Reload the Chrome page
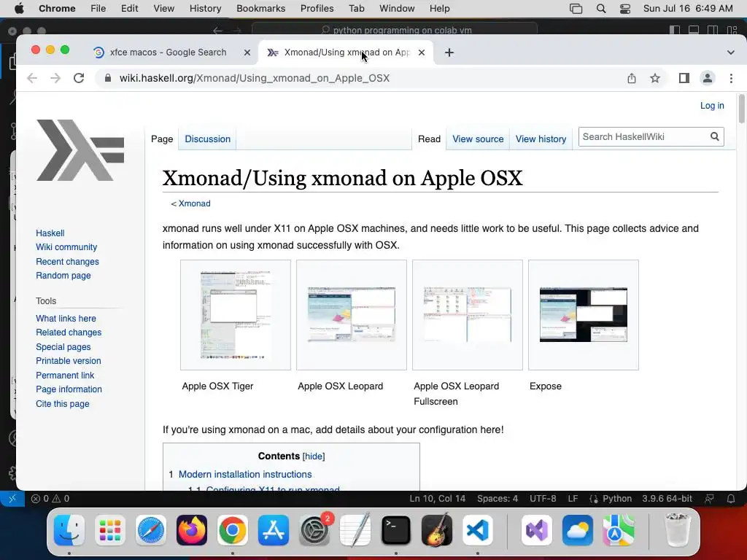 click(x=79, y=78)
